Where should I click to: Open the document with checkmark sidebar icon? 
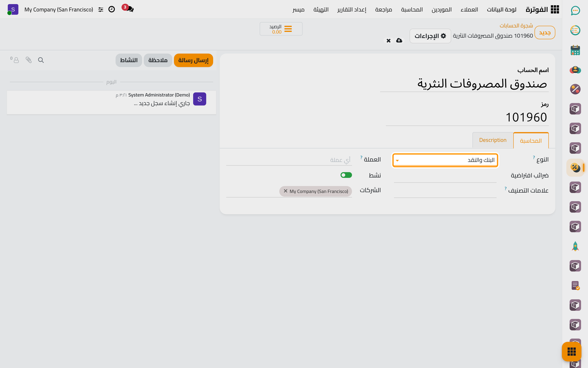click(x=575, y=286)
